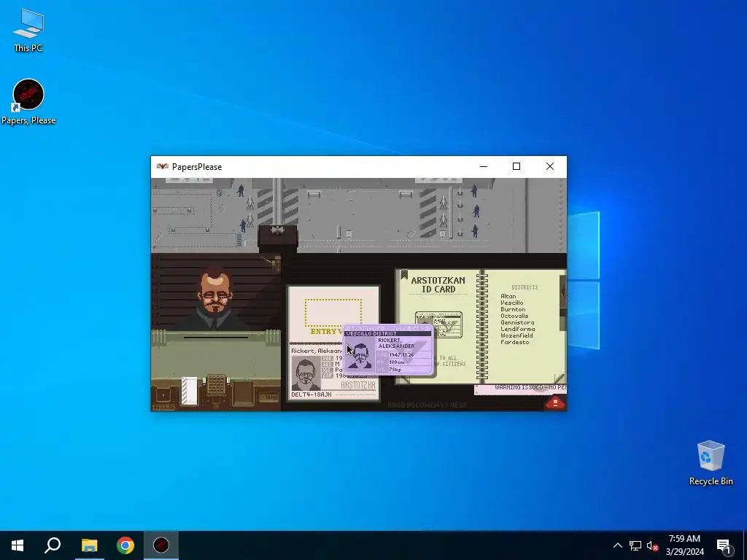Viewport: 747px width, 560px height.
Task: Click the white transcript printout on the counter
Action: click(189, 392)
